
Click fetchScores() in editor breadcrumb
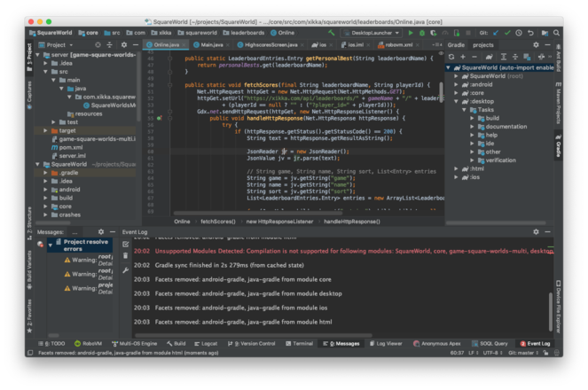click(218, 222)
